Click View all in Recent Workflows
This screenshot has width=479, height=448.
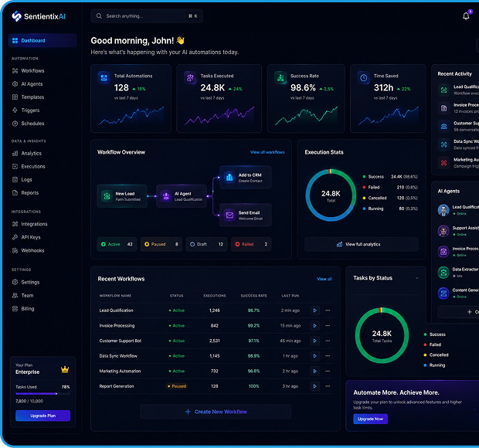point(324,279)
